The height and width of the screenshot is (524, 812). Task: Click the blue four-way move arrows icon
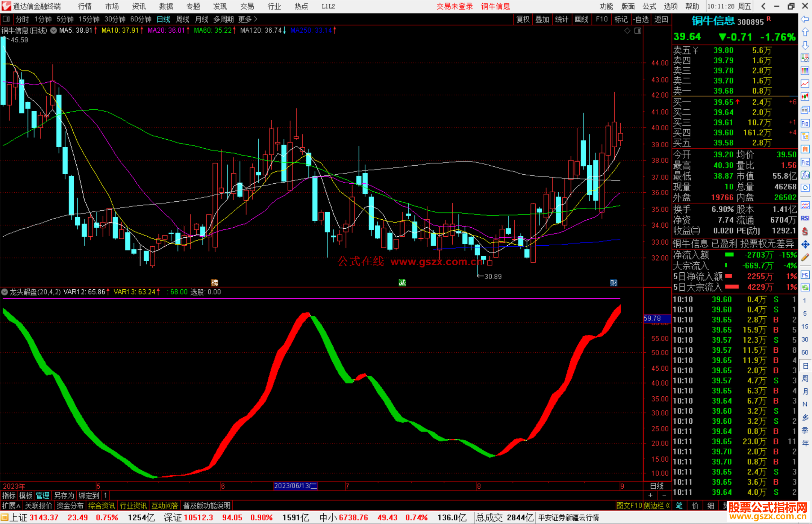(x=805, y=245)
